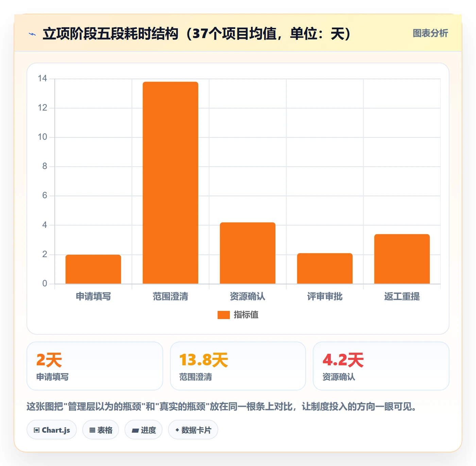Select the 进度 tag chip
Screen dimensions: 476x466
143,430
